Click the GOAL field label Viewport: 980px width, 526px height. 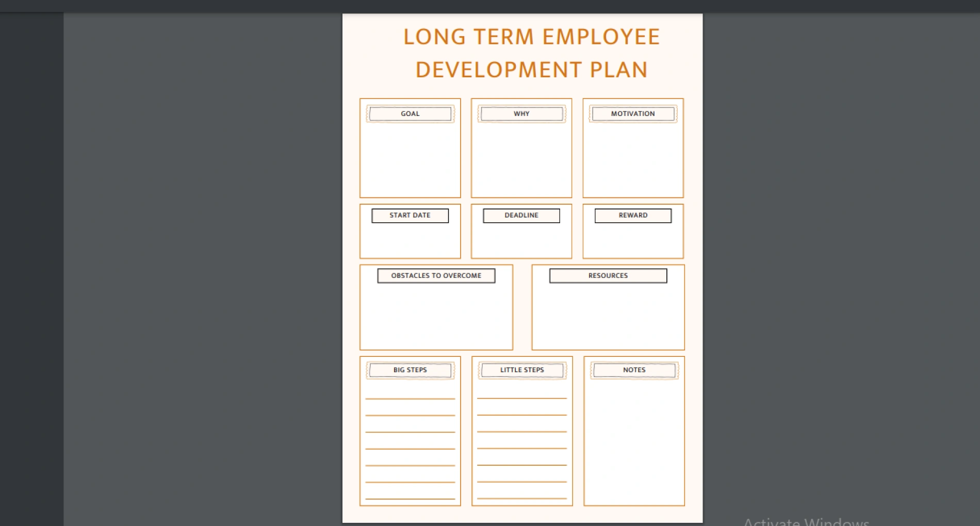410,113
